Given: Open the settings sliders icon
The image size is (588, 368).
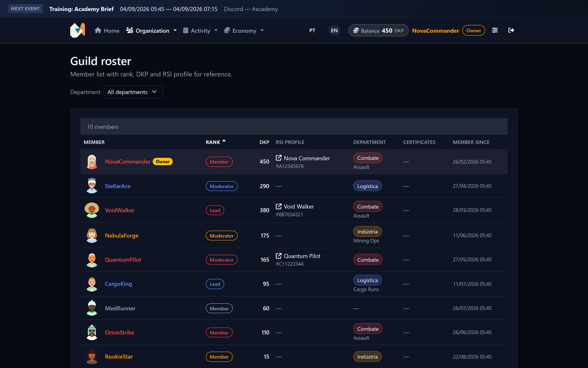Looking at the screenshot, I should (x=495, y=30).
